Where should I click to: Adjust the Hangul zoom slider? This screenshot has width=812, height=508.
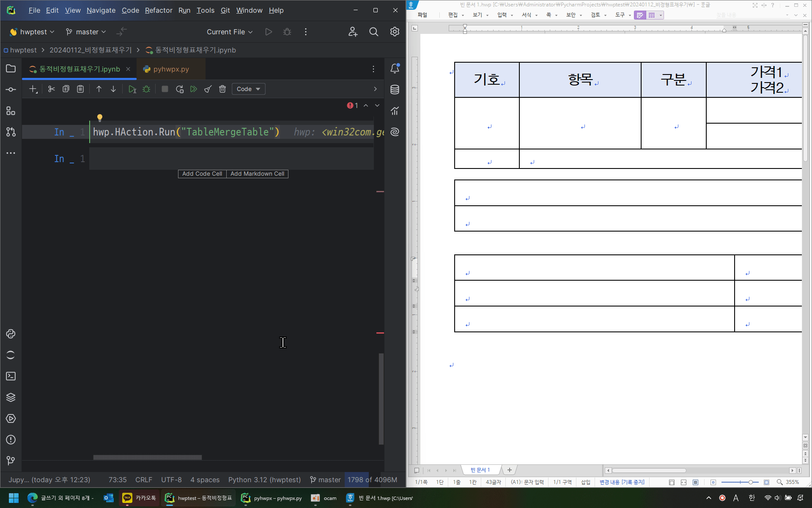pos(750,482)
